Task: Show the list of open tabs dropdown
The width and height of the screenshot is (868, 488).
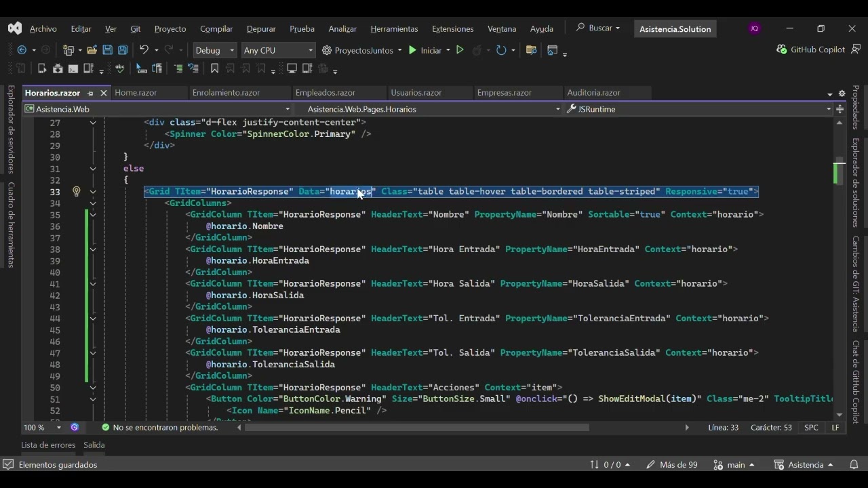Action: [x=830, y=94]
